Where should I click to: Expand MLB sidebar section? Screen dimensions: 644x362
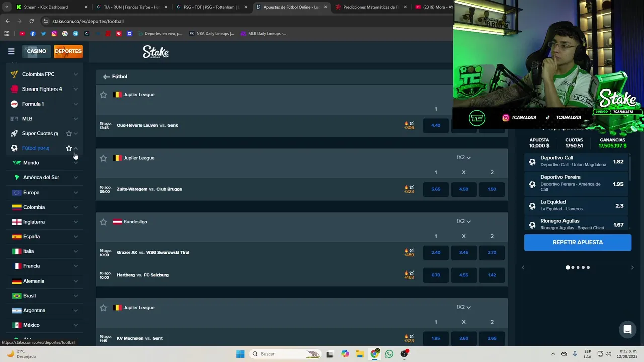pos(76,119)
